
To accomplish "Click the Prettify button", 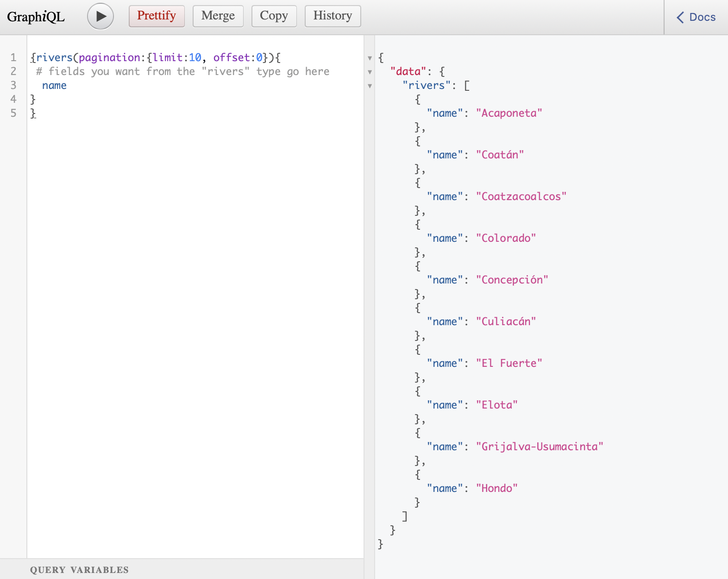I will [x=157, y=16].
